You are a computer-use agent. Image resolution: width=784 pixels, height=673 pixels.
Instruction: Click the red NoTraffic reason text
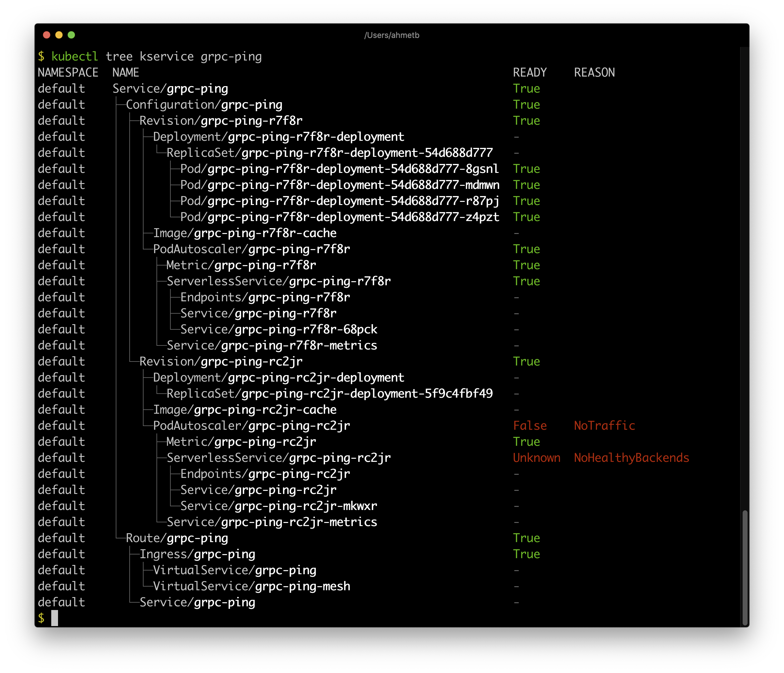(604, 426)
